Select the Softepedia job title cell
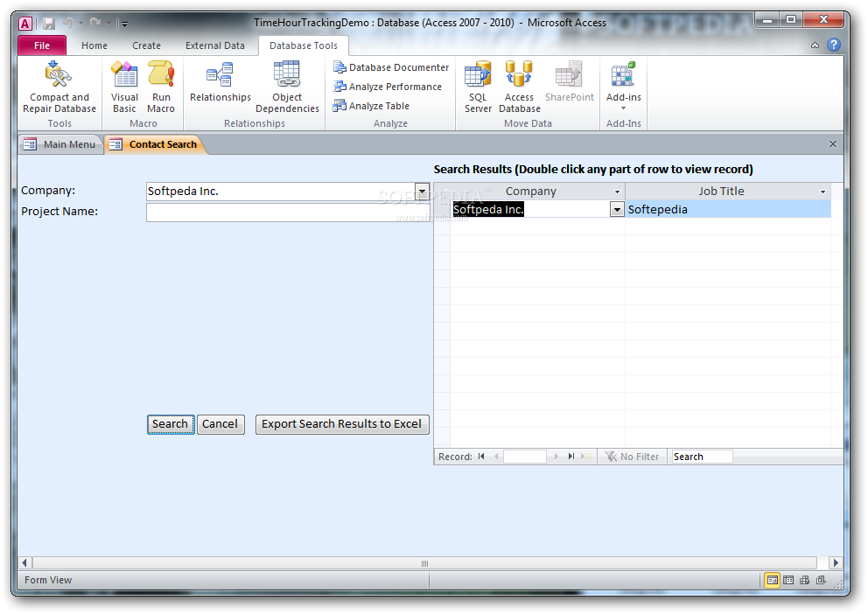 (728, 209)
